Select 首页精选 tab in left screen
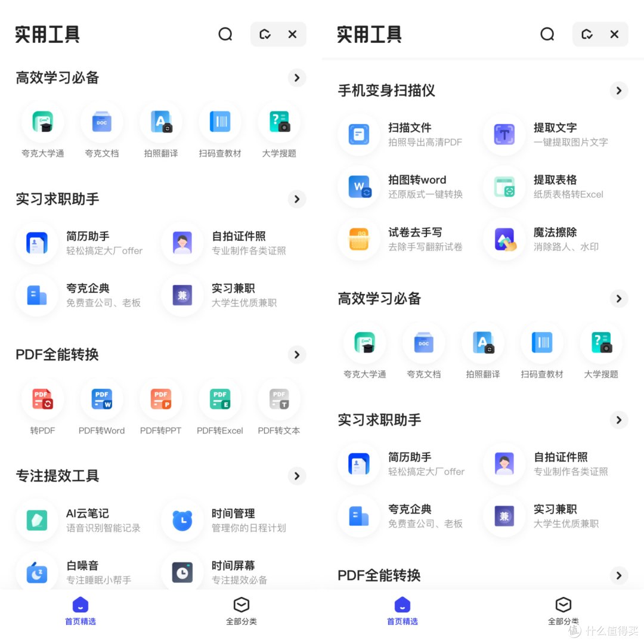The image size is (644, 644). coord(80,611)
